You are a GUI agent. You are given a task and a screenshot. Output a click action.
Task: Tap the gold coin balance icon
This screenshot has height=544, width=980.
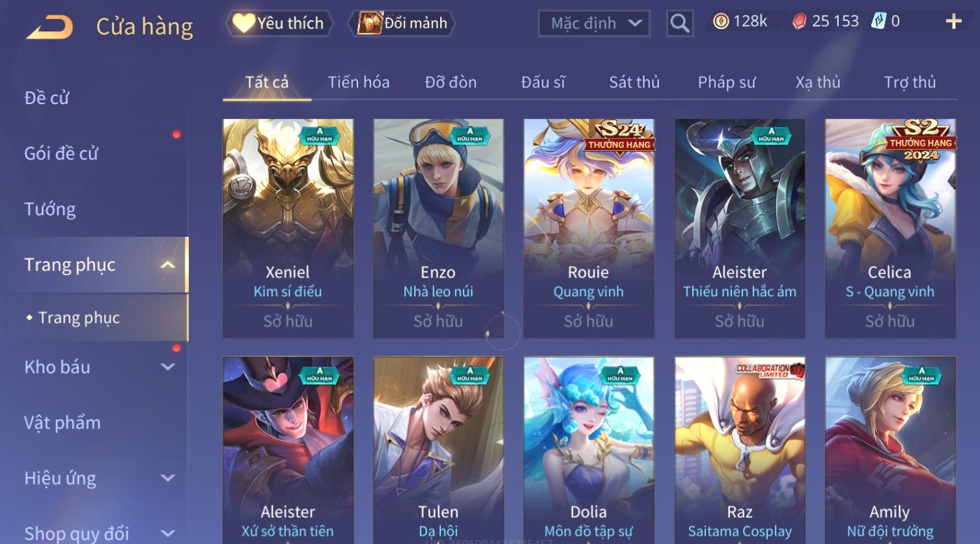[x=720, y=22]
